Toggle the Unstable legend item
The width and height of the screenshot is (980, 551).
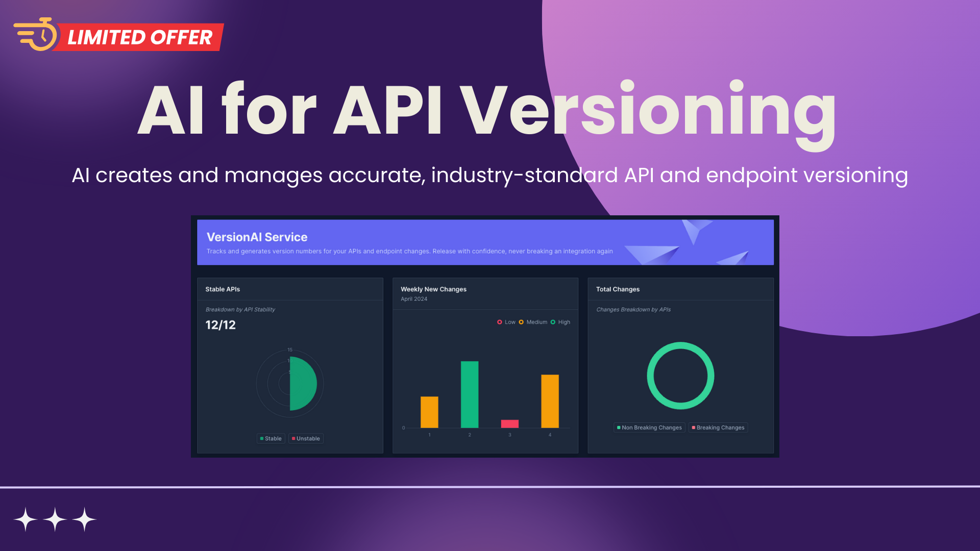(x=306, y=439)
